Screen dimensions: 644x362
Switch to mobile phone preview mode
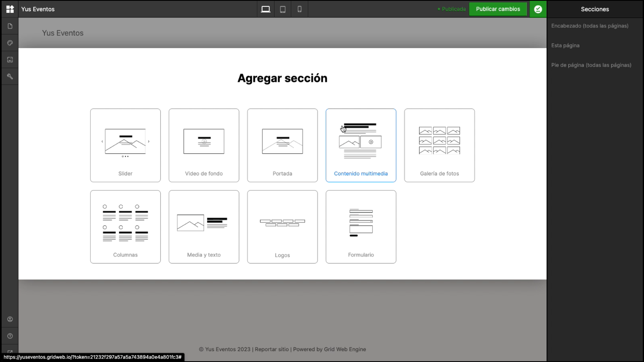(x=299, y=9)
